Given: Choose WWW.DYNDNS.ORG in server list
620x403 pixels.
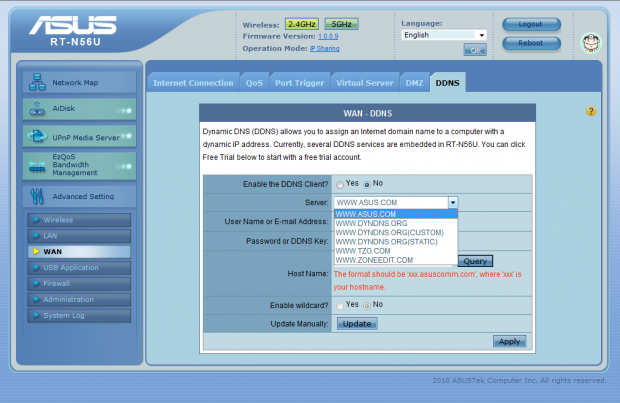Looking at the screenshot, I should [x=396, y=223].
